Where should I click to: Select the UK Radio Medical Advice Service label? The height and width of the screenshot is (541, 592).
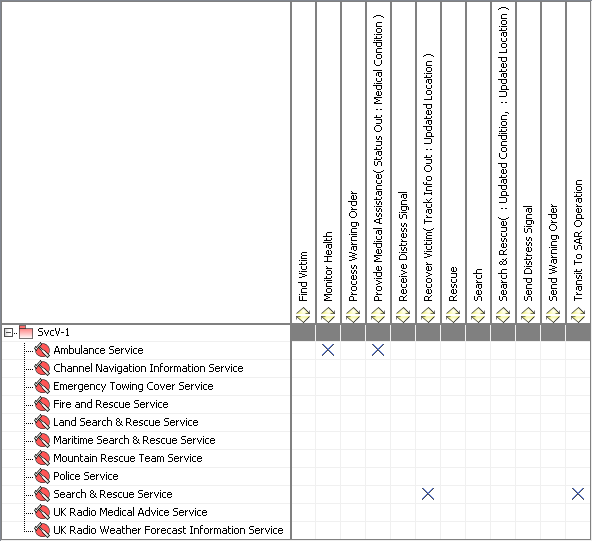click(x=130, y=512)
